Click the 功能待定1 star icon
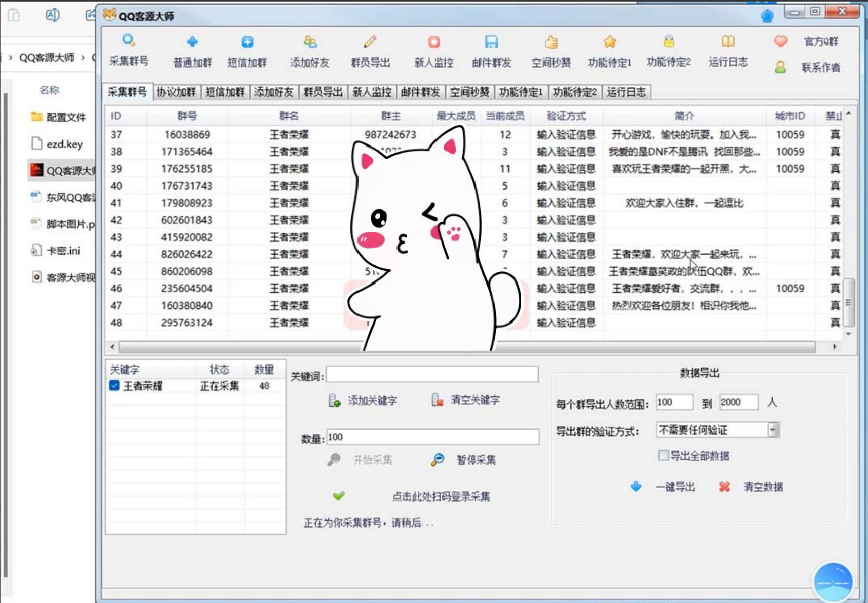868x603 pixels. tap(610, 42)
